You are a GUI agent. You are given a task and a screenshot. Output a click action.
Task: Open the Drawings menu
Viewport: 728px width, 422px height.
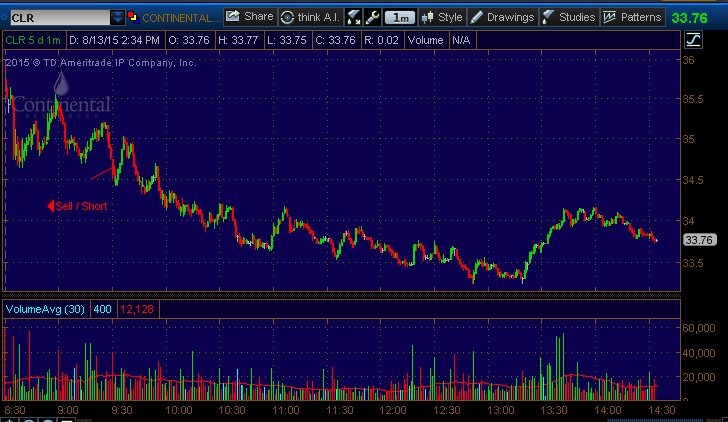(x=502, y=17)
